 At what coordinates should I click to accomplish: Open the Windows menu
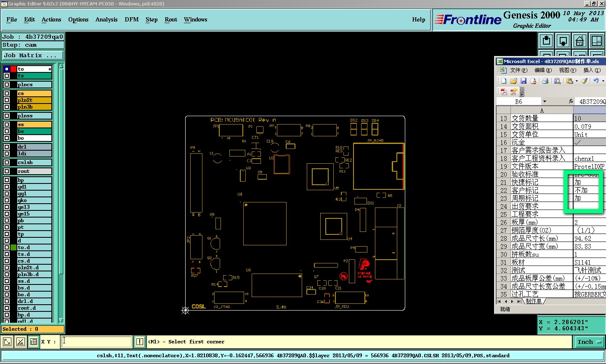click(x=195, y=19)
